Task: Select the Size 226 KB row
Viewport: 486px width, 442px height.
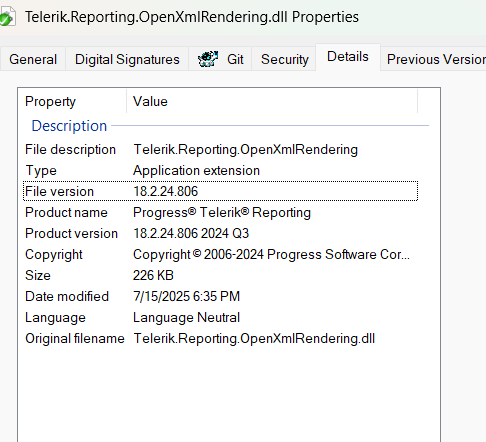Action: tap(220, 275)
